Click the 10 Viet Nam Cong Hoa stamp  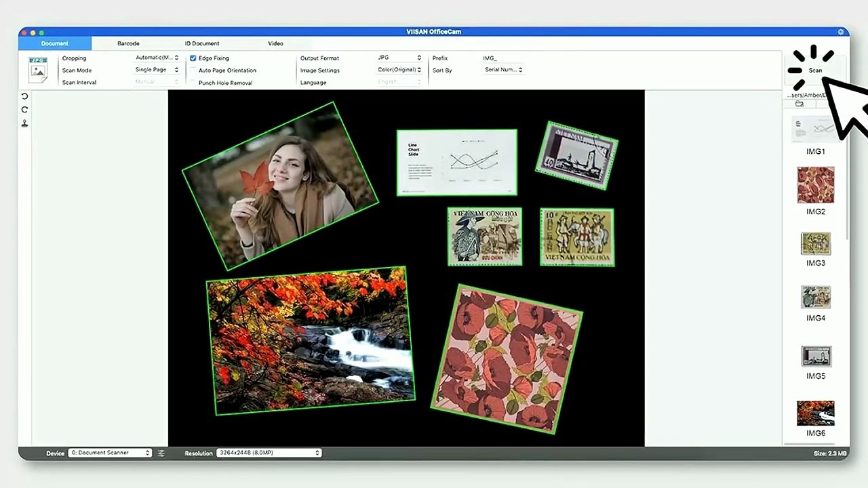tap(577, 237)
